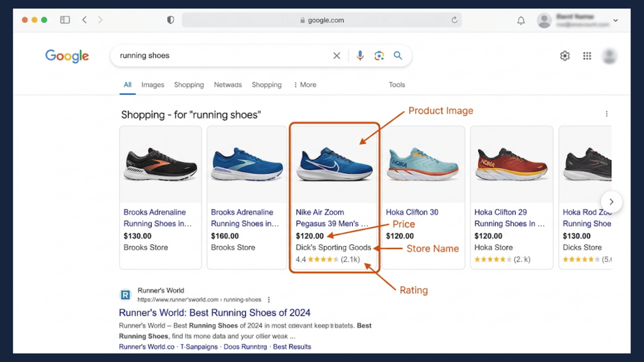644x362 pixels.
Task: Open the Hoka Clifton 29 Running Shoes link
Action: coord(510,218)
